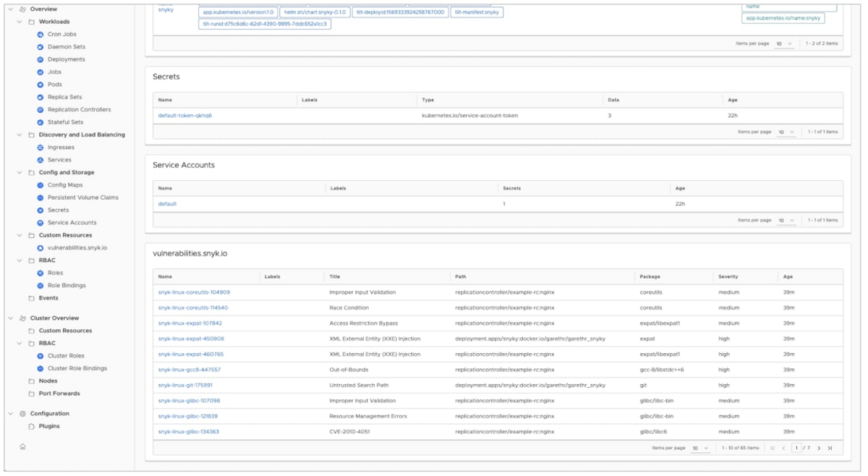Viewport: 868px width, 476px height.
Task: Select the Daemon Sets sidebar icon
Action: click(x=41, y=47)
